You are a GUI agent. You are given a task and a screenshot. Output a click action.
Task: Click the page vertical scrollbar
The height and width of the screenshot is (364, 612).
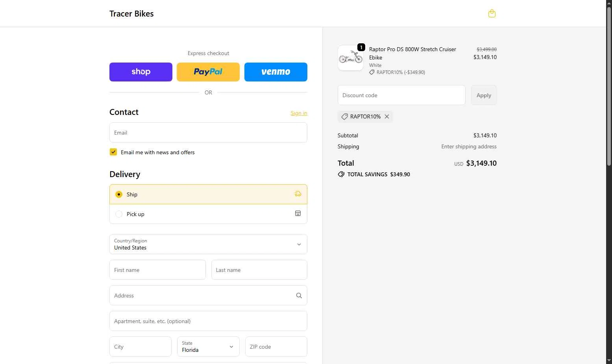click(x=609, y=87)
